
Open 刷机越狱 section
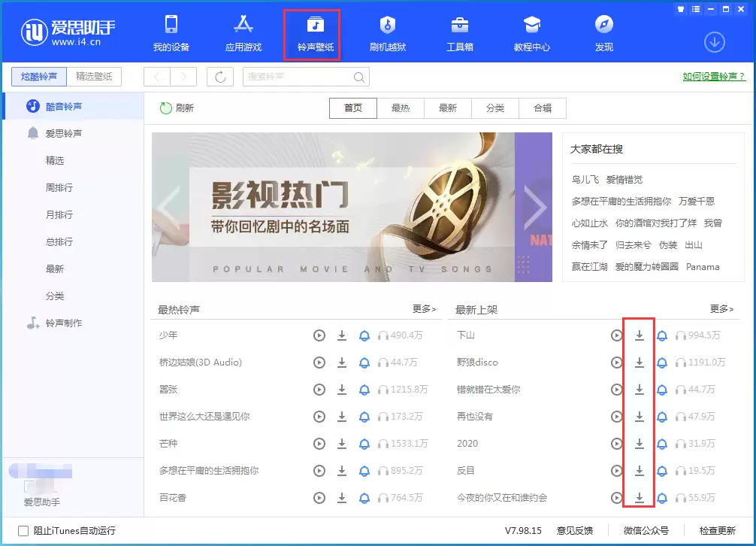tap(388, 33)
